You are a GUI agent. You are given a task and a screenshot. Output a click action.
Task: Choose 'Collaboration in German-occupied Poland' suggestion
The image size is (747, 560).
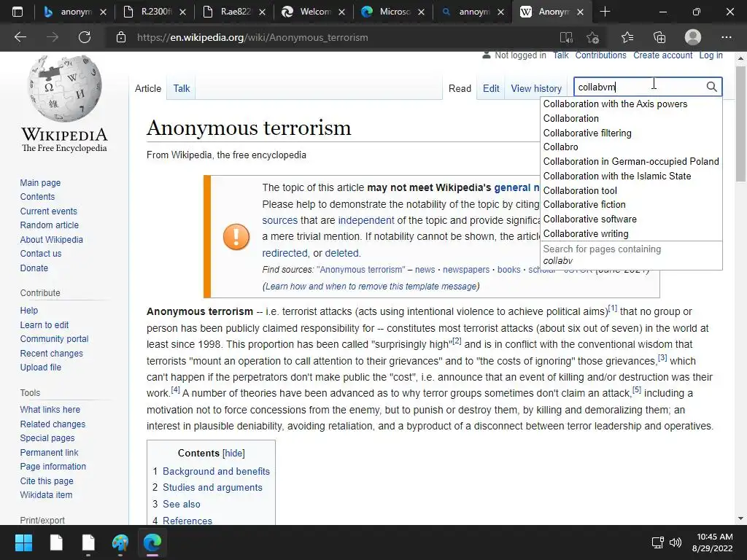coord(631,161)
